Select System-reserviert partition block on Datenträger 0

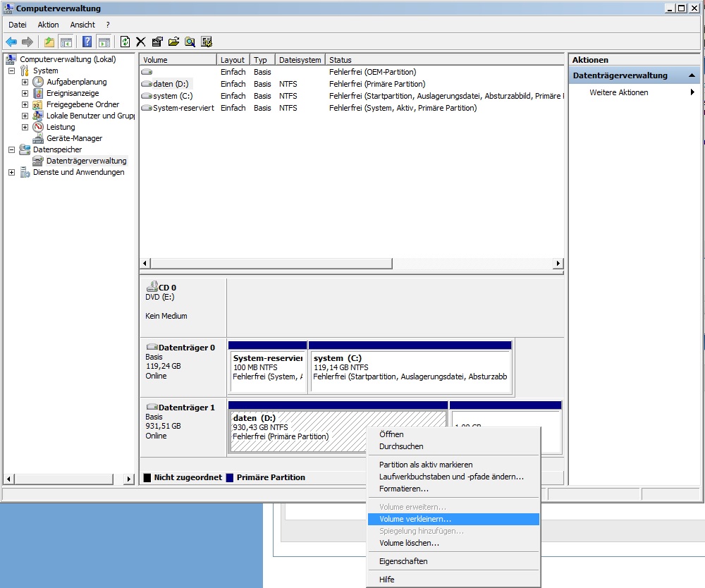coord(267,367)
